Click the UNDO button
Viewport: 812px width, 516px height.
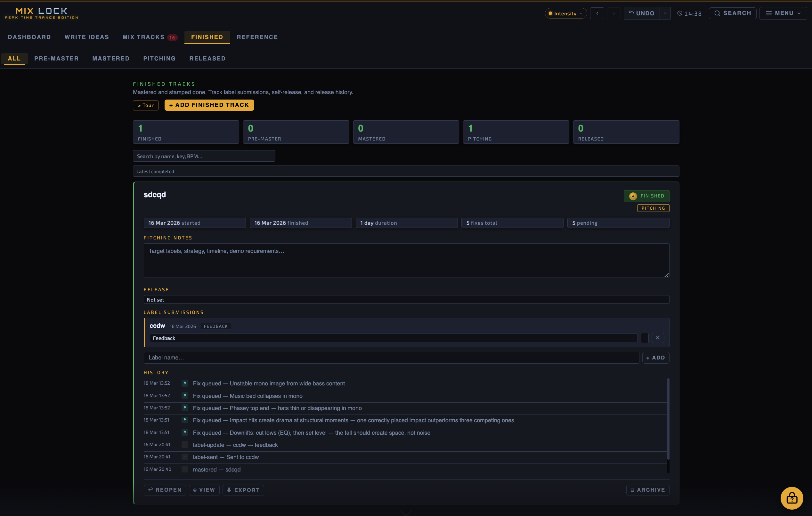[641, 13]
